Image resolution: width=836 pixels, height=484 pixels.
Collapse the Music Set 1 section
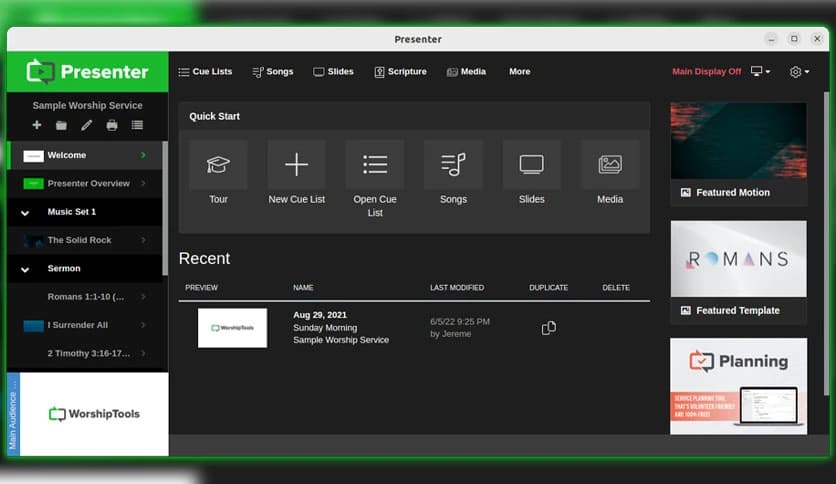pos(25,213)
